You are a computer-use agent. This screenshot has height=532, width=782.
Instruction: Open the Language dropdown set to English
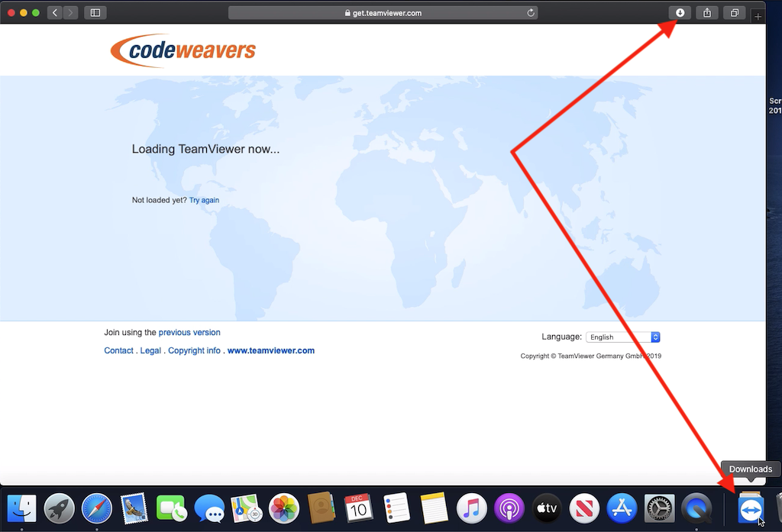tap(623, 337)
